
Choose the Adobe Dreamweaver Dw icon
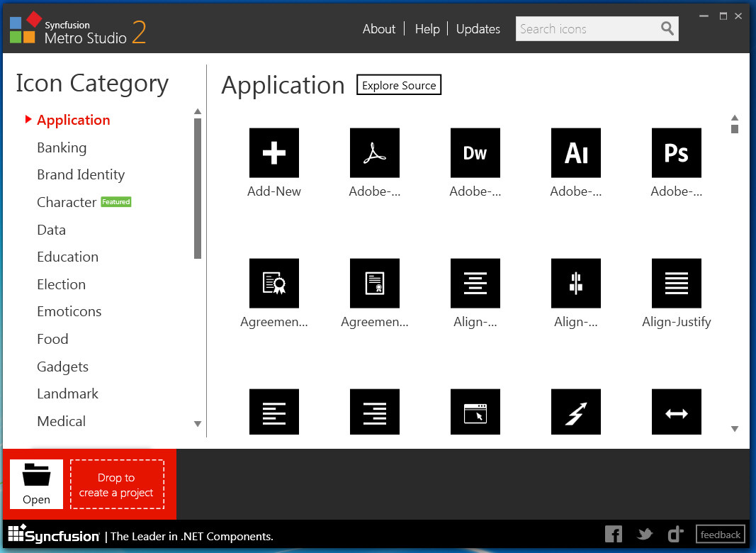point(475,152)
